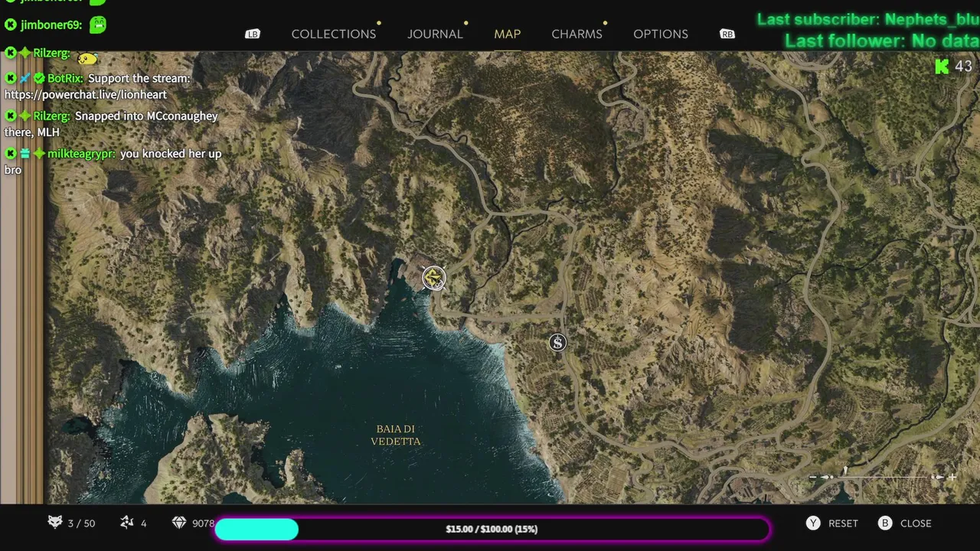Image resolution: width=980 pixels, height=551 pixels.
Task: Click the Last subscriber text overlay
Action: coord(868,20)
